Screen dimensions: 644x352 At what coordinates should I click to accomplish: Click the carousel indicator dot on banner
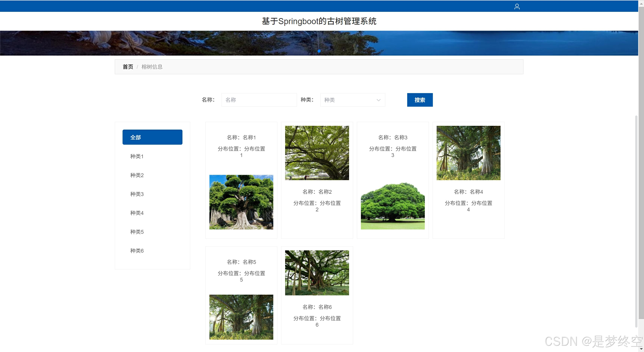click(319, 51)
